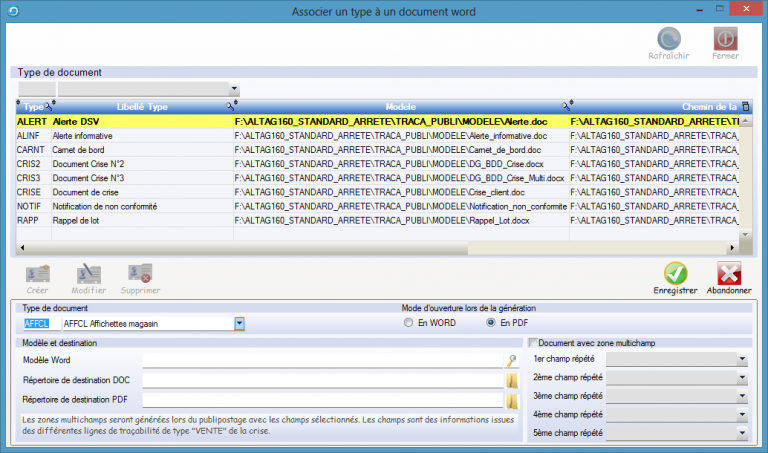The height and width of the screenshot is (453, 768).
Task: Expand the AFFCL Affichettes magasin dropdown
Action: click(239, 323)
